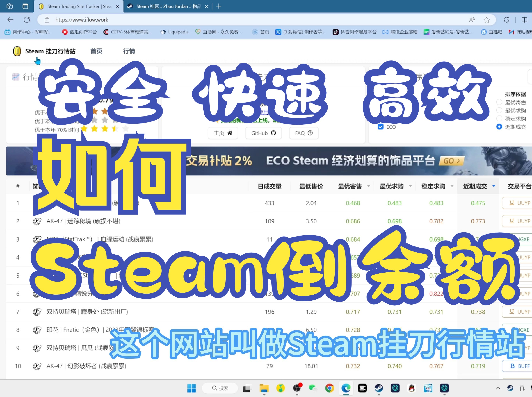Click 稳定求购 value 0.782 in row 2
532x397 pixels.
[436, 221]
